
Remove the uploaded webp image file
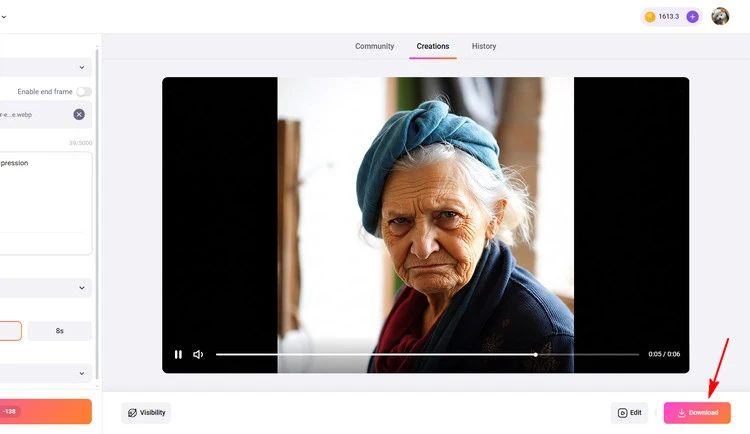point(79,114)
